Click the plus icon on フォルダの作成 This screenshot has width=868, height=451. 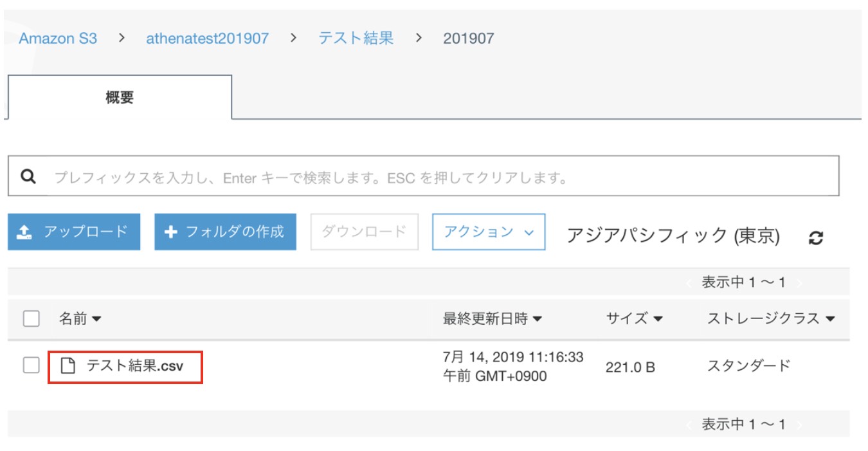[x=170, y=232]
